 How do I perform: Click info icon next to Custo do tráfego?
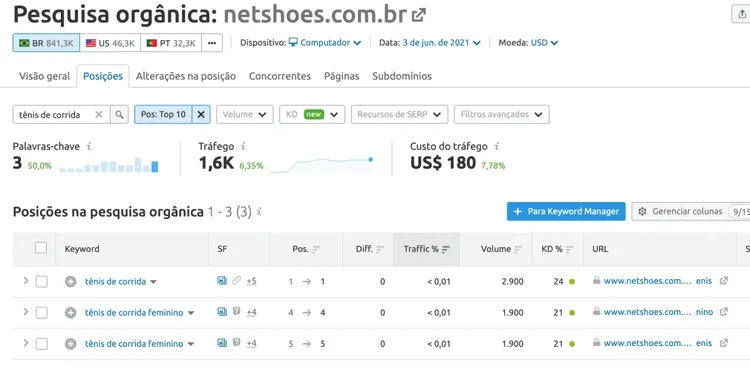point(497,146)
